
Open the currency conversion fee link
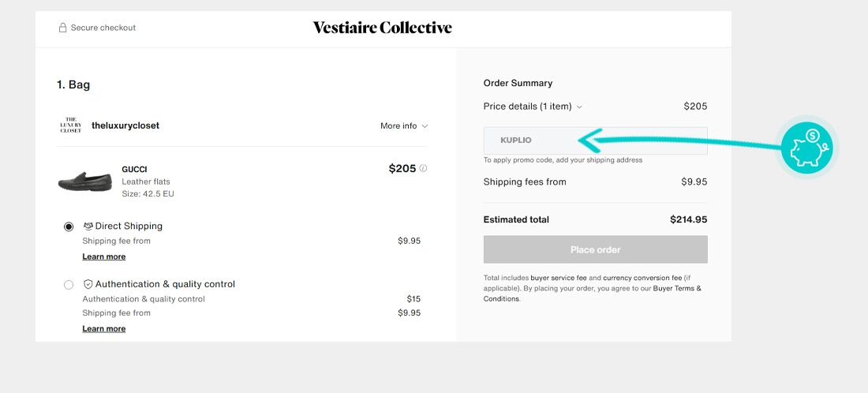[x=642, y=278]
